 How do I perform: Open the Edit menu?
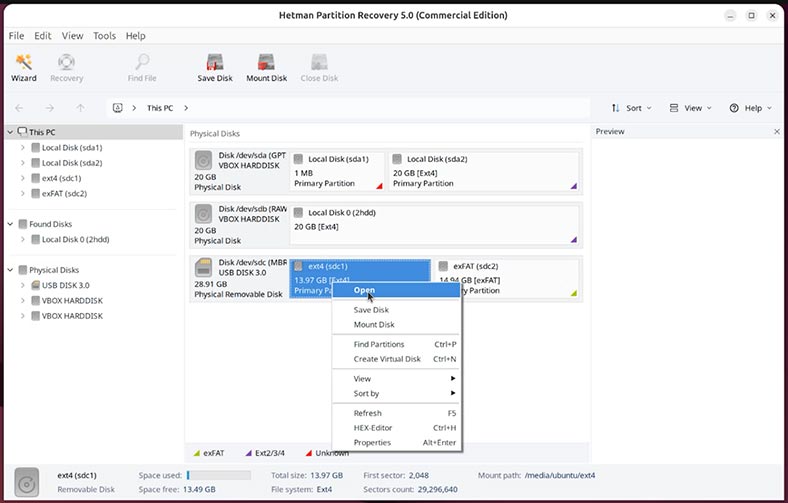pos(43,36)
